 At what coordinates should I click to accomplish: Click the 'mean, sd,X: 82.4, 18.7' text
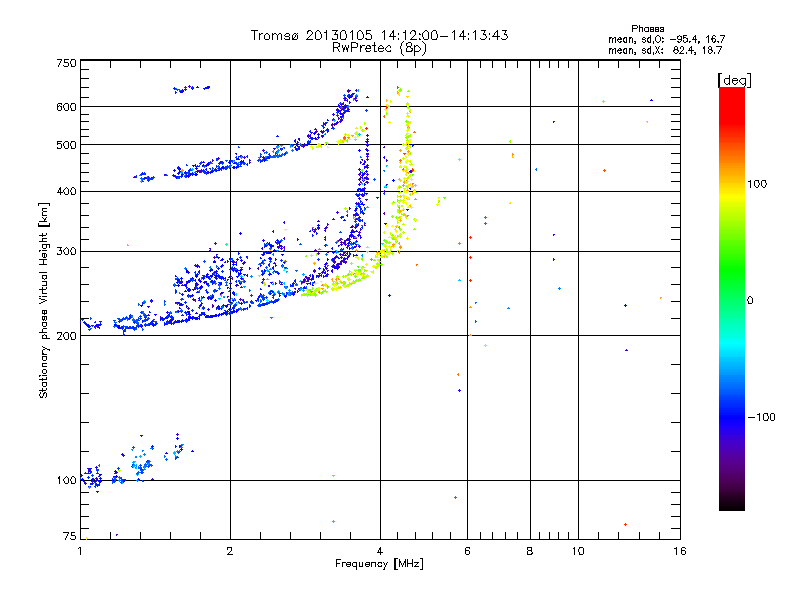pyautogui.click(x=665, y=50)
